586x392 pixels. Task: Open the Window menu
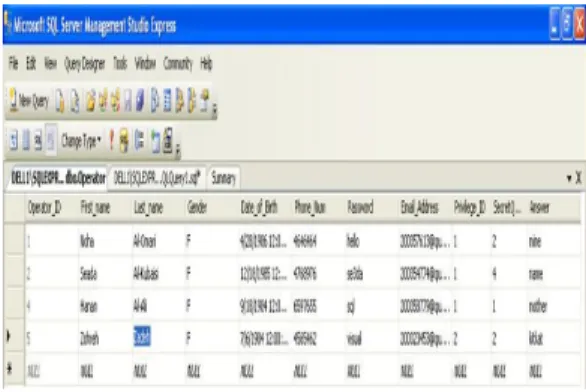145,63
